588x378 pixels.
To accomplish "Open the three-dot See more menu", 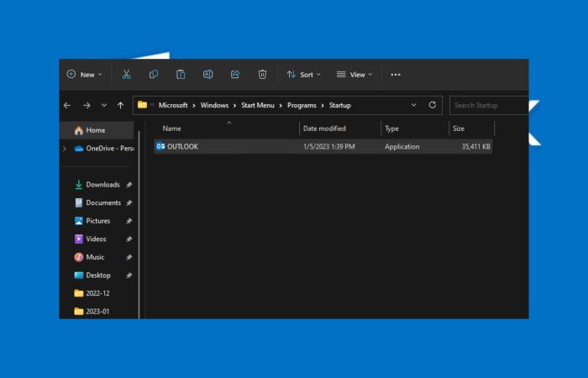I will [396, 75].
